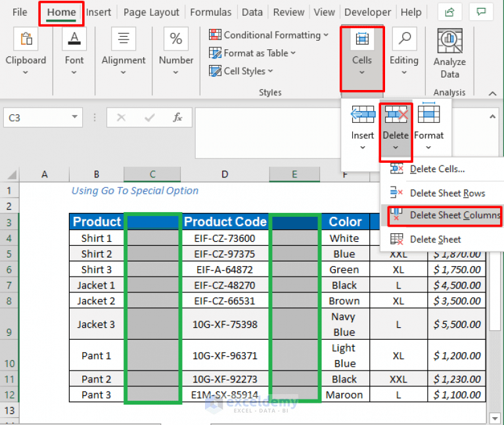The width and height of the screenshot is (504, 425).
Task: Collapse the ribbon with the caret
Action: coord(492,93)
